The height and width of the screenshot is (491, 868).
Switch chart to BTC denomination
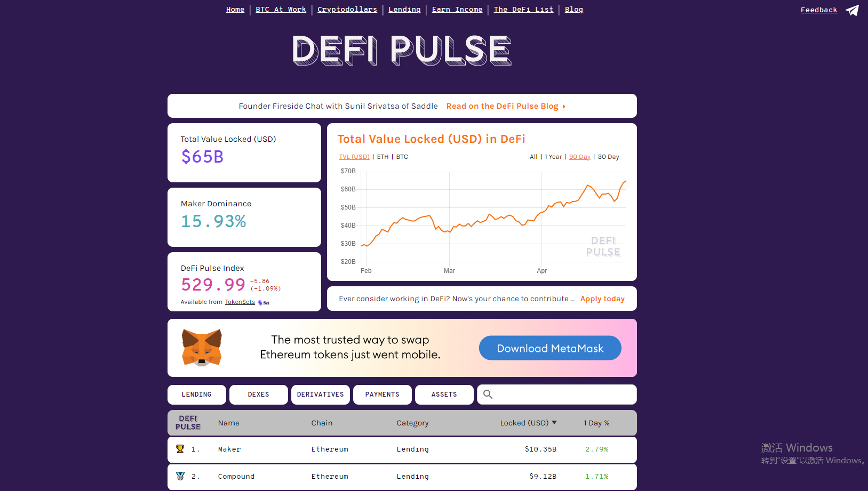(402, 157)
